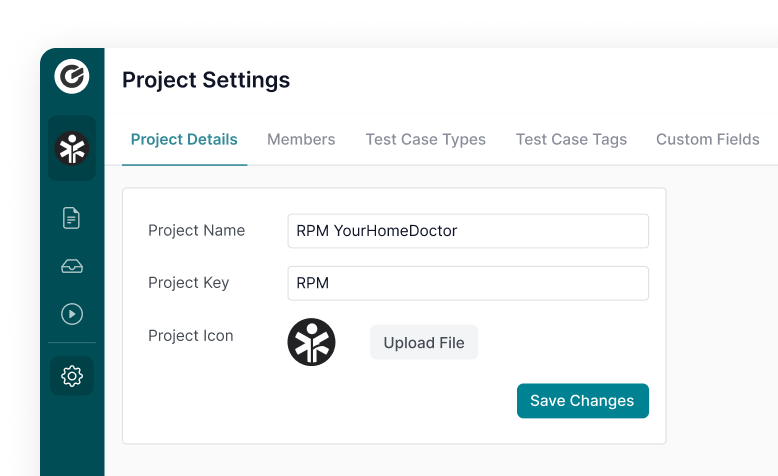
Task: Open settings via the gear icon
Action: click(72, 376)
